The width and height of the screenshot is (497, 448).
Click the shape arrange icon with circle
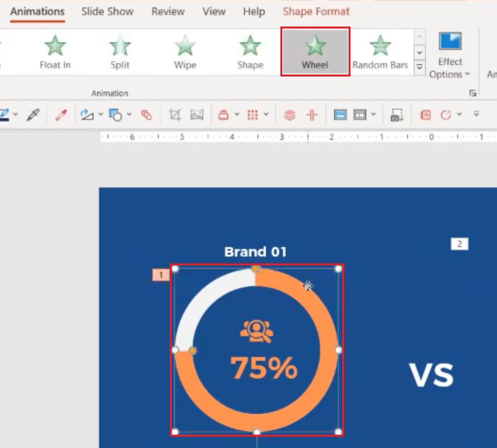(x=115, y=115)
